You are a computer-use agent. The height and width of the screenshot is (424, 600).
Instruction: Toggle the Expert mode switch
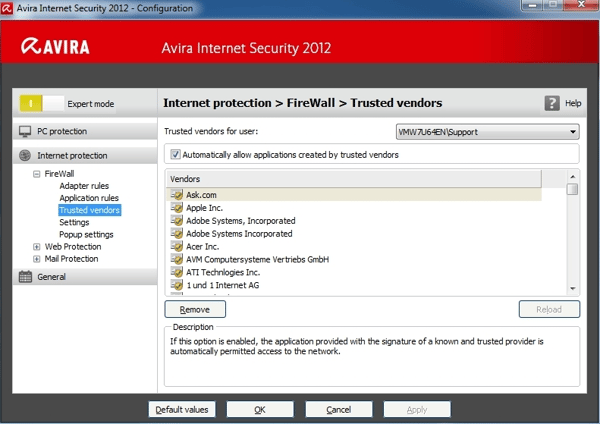(x=41, y=104)
